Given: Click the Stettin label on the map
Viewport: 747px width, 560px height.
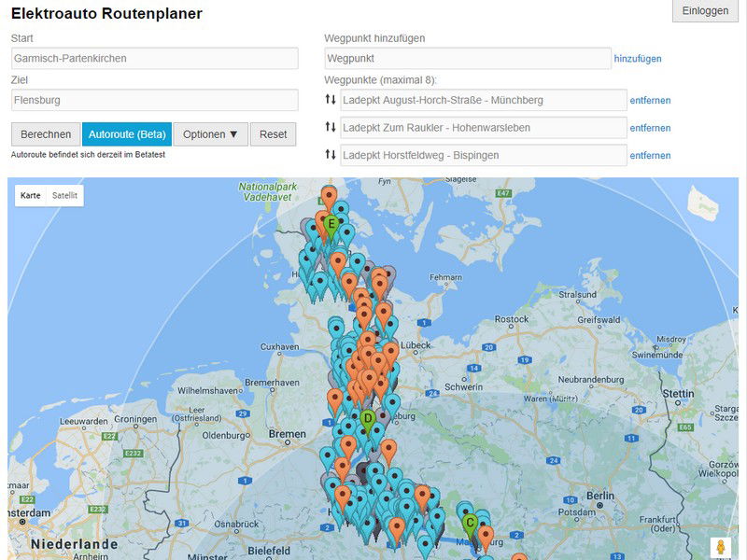Looking at the screenshot, I should click(679, 394).
